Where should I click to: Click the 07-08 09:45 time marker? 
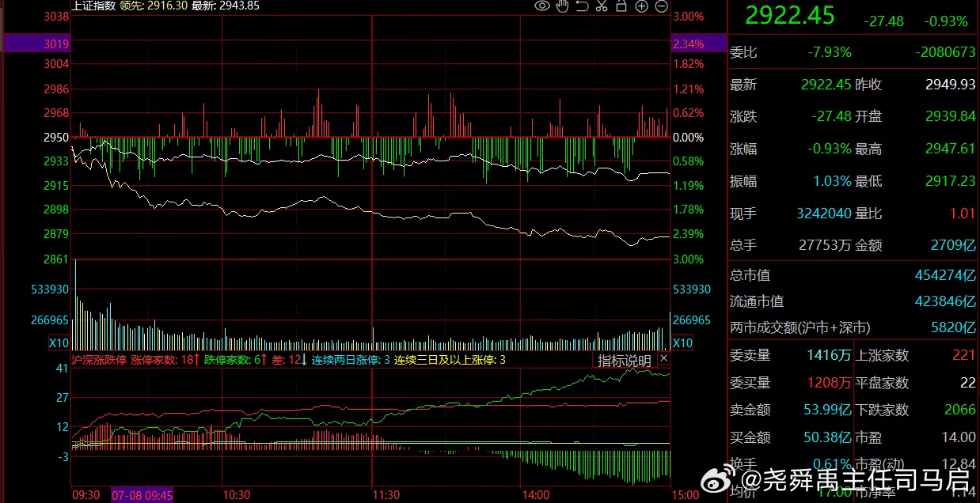tap(142, 495)
